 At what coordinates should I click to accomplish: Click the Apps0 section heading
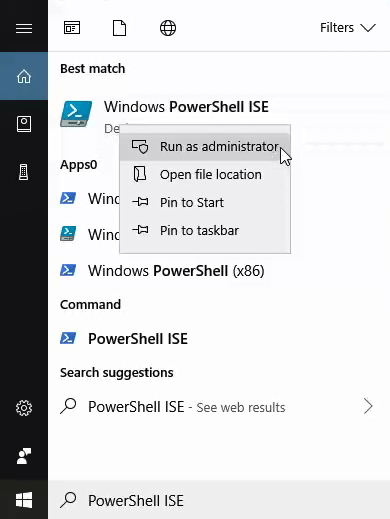[79, 165]
